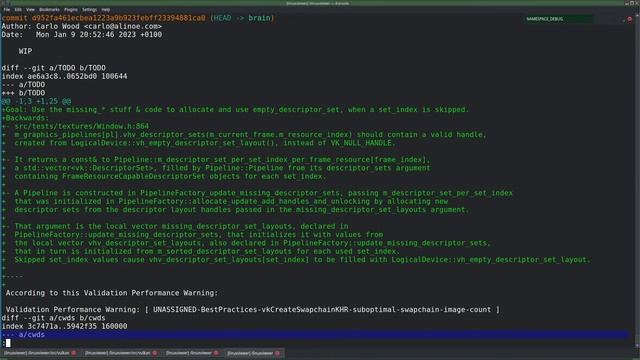Click 'According to this Validation Performance Warning:' line
The image size is (640, 360).
[112, 293]
